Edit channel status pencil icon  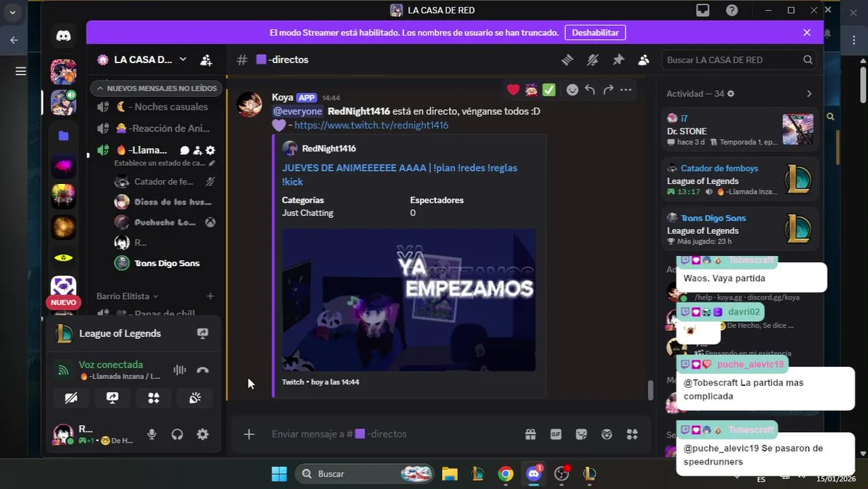pos(211,163)
